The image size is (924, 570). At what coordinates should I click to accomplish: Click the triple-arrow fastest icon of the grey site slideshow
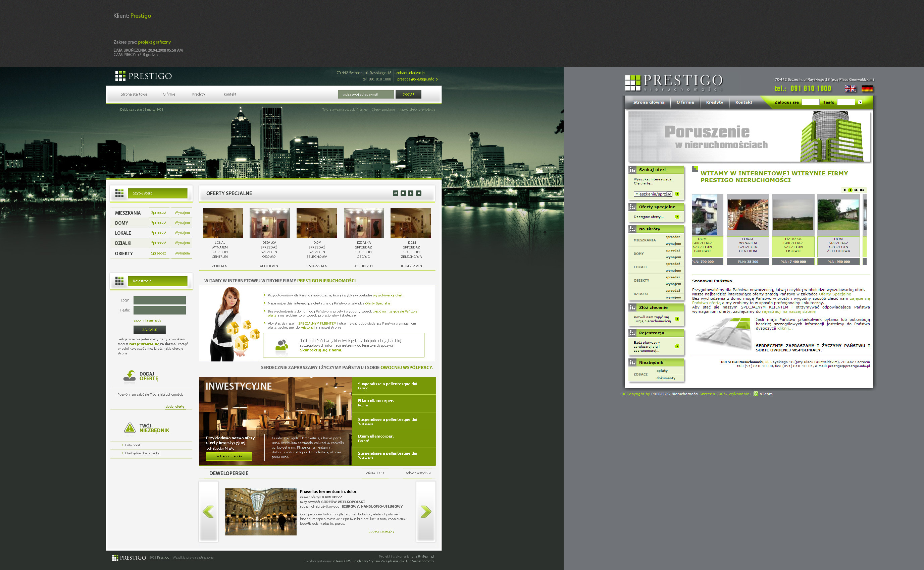(862, 190)
